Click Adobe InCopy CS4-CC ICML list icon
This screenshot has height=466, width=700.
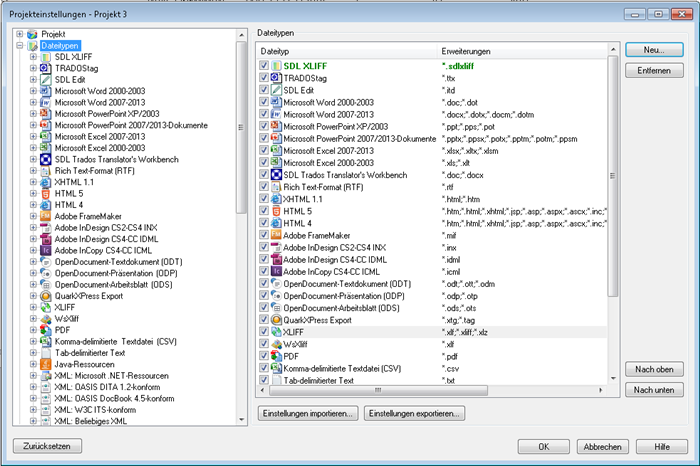click(x=277, y=271)
